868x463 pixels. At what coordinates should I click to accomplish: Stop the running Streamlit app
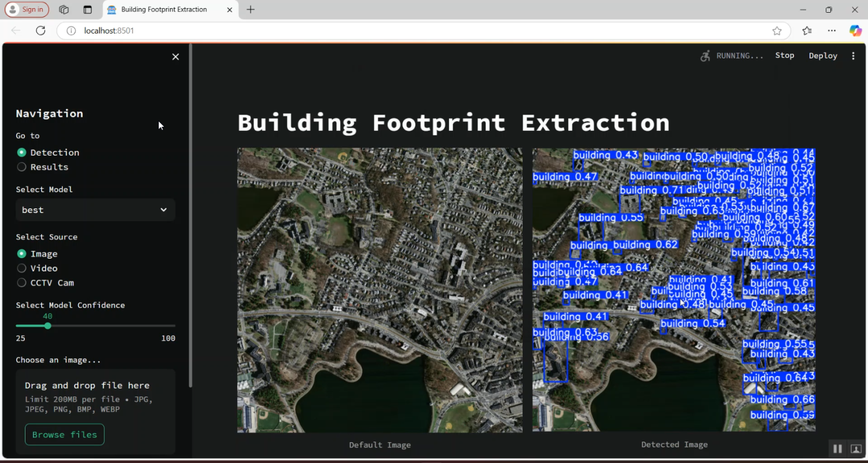click(x=784, y=55)
